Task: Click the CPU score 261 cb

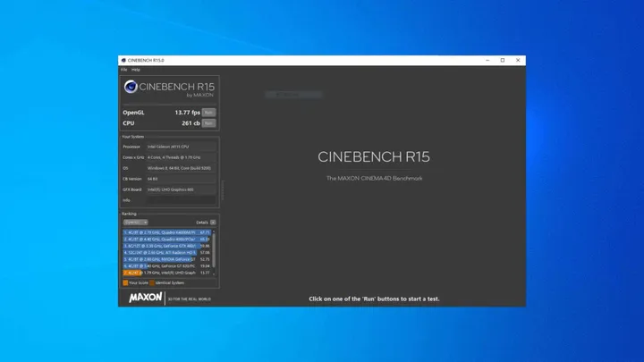Action: point(191,123)
